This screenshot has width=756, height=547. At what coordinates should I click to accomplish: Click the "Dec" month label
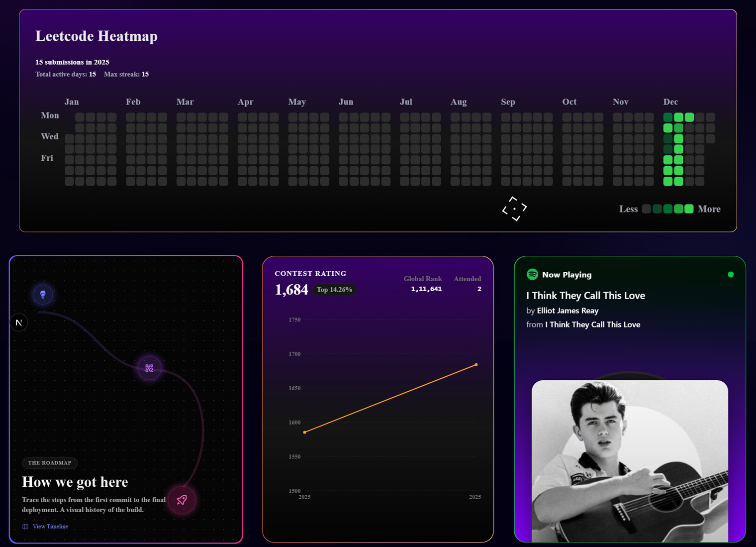pos(670,102)
